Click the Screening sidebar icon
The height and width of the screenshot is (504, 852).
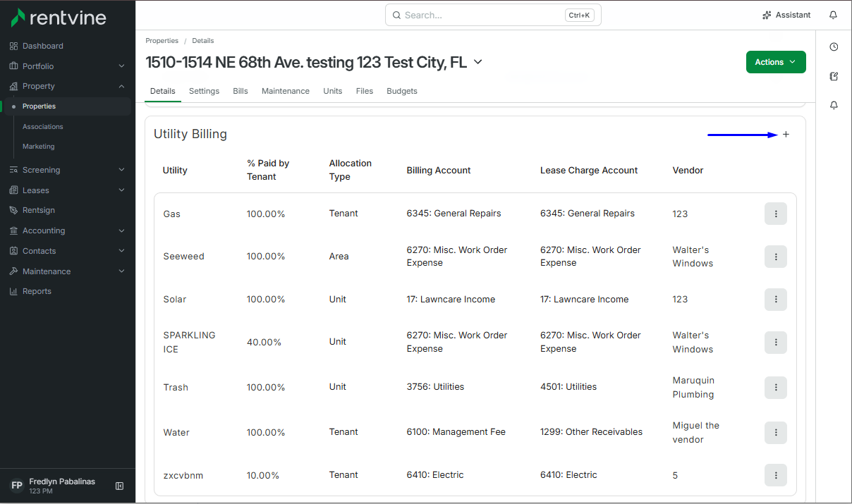point(13,170)
